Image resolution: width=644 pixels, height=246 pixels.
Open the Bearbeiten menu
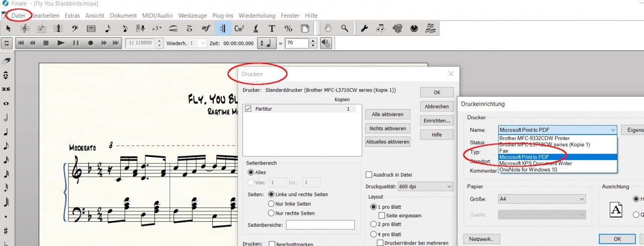(x=45, y=16)
